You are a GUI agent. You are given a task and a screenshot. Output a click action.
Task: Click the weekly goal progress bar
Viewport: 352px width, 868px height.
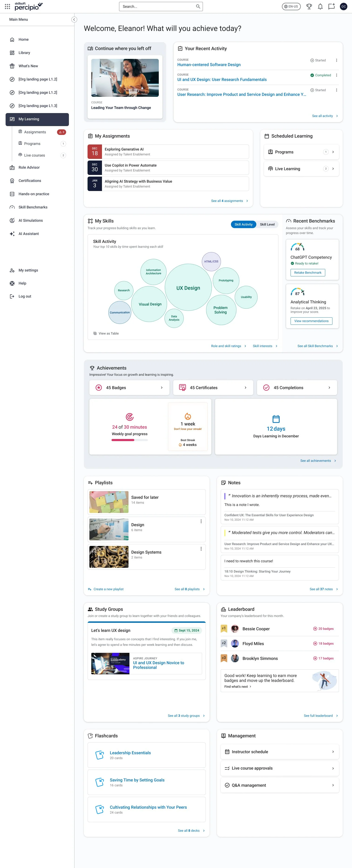pyautogui.click(x=129, y=440)
